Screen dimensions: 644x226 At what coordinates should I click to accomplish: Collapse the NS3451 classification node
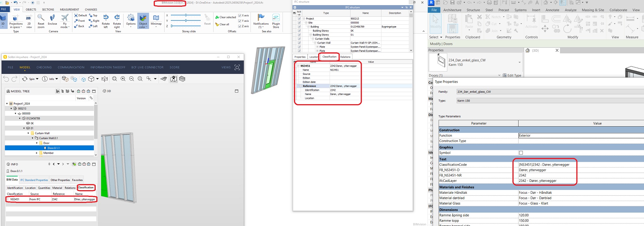pos(298,66)
